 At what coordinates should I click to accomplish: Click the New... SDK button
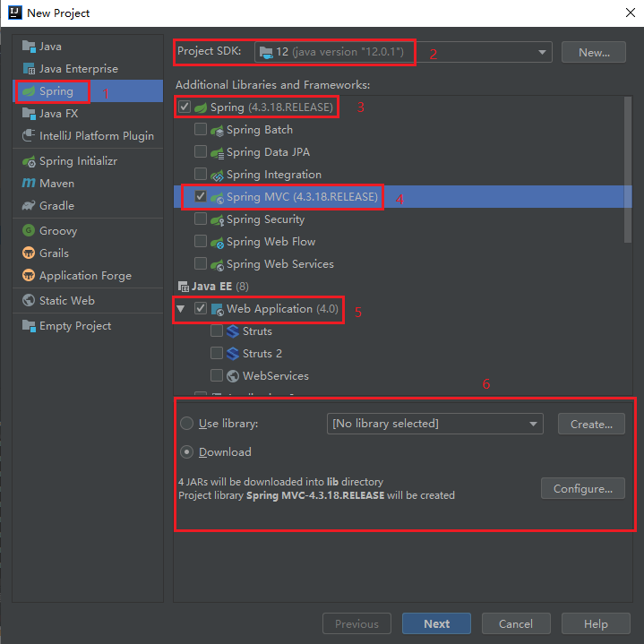pyautogui.click(x=594, y=52)
